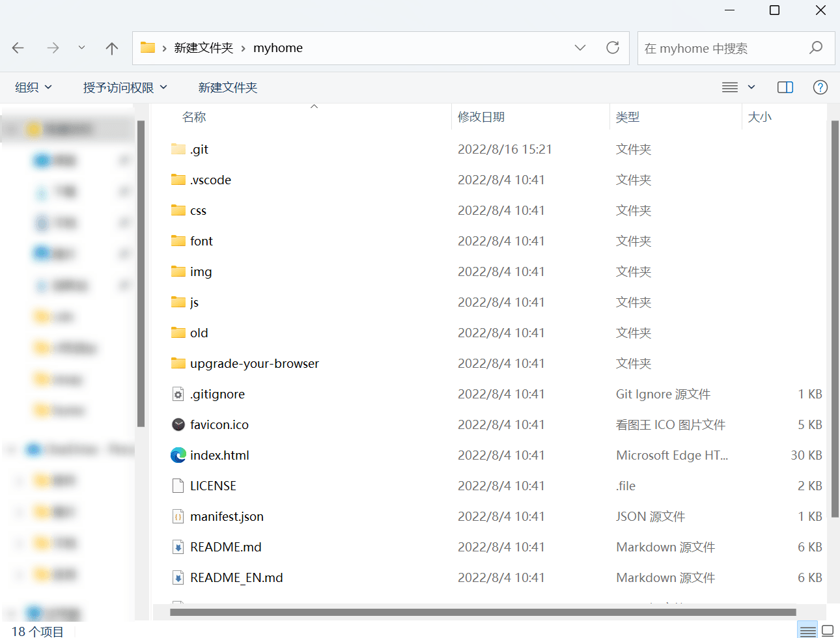This screenshot has width=840, height=638.
Task: Click the horizontal scrollbar of file list
Action: tap(482, 612)
